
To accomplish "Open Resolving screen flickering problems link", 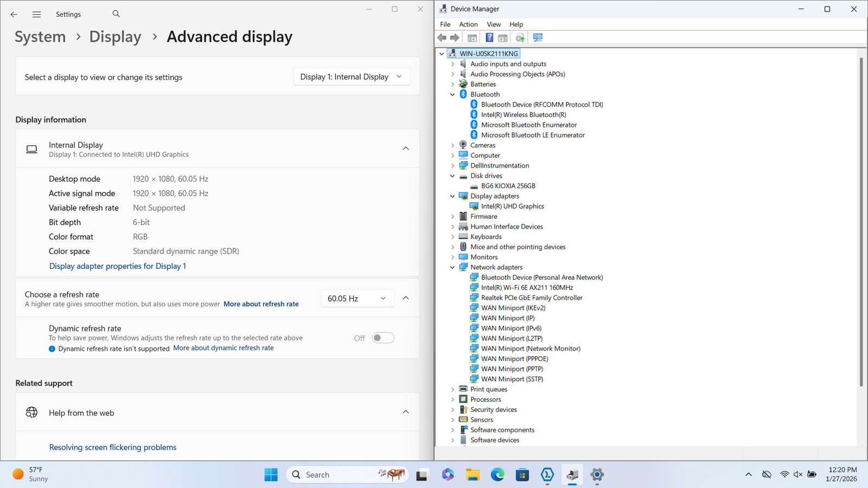I will point(113,447).
